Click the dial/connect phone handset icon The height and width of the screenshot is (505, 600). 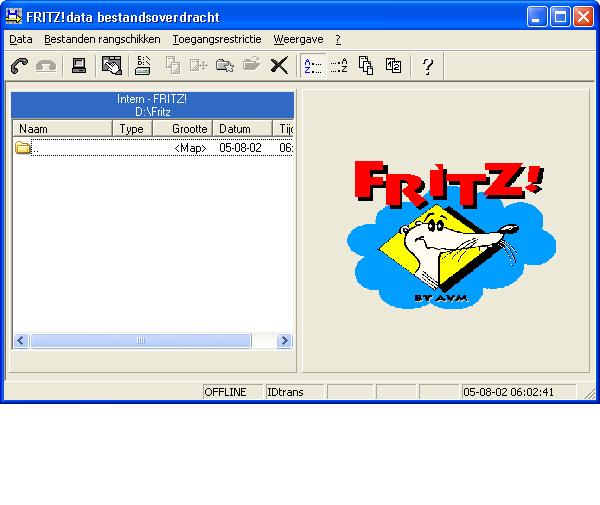19,66
